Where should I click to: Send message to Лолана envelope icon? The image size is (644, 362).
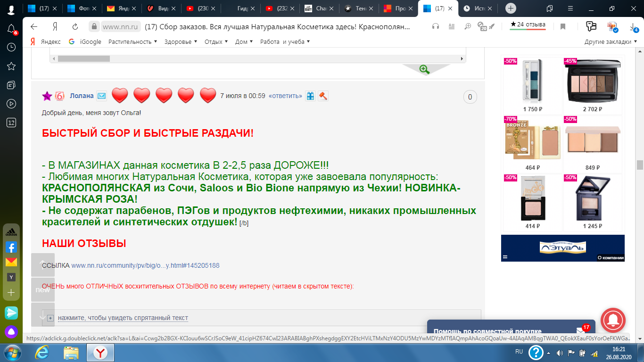click(101, 96)
